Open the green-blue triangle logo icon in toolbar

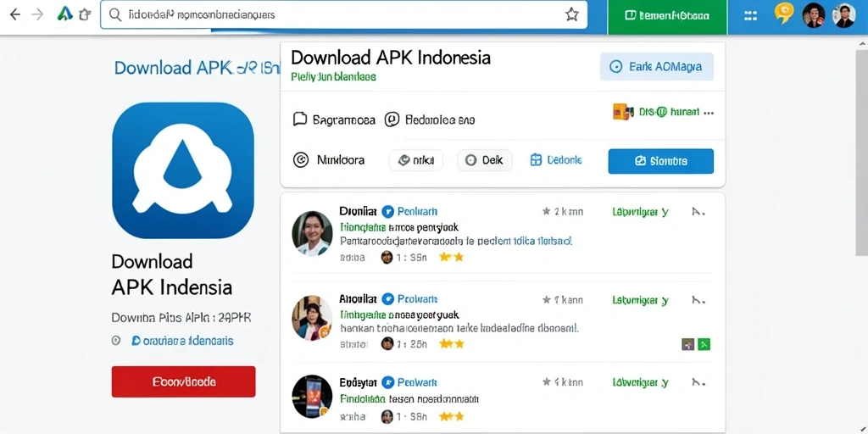[64, 14]
